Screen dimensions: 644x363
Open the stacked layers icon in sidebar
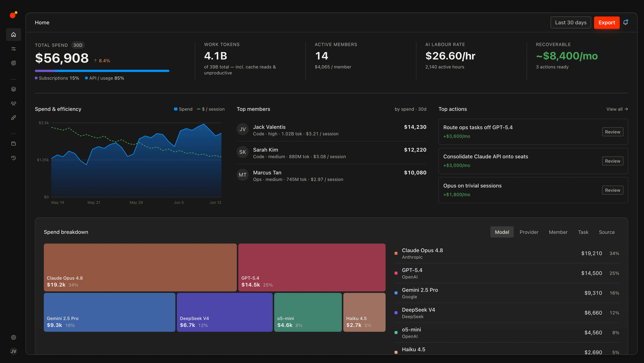(x=13, y=89)
